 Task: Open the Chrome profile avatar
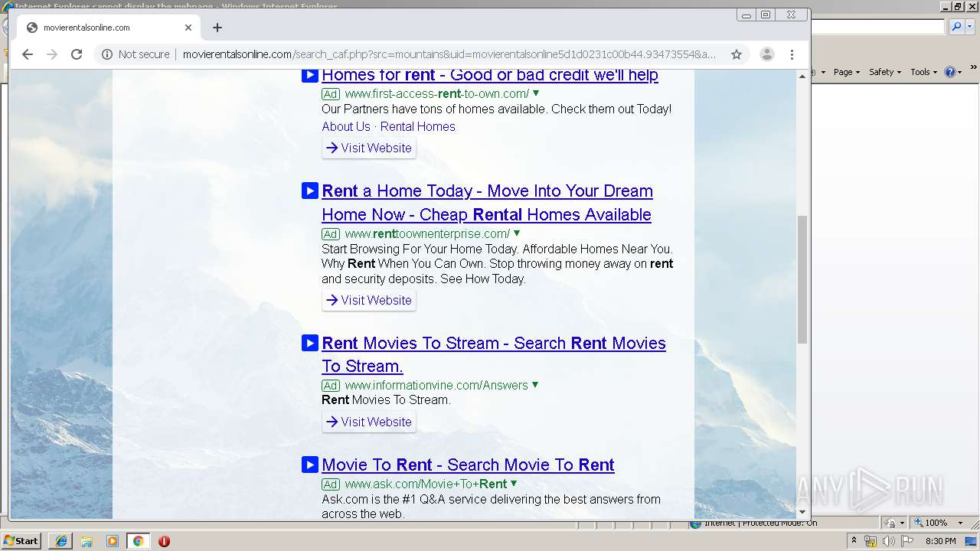[x=766, y=54]
